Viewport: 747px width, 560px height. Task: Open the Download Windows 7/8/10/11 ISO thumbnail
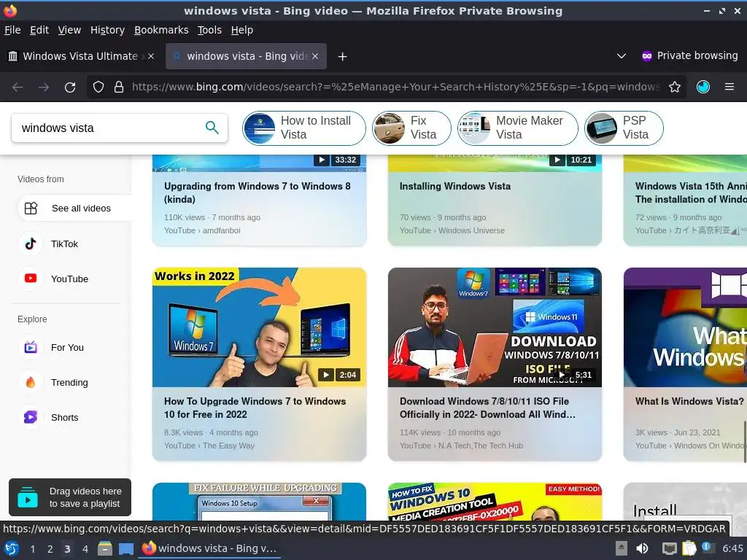click(495, 327)
